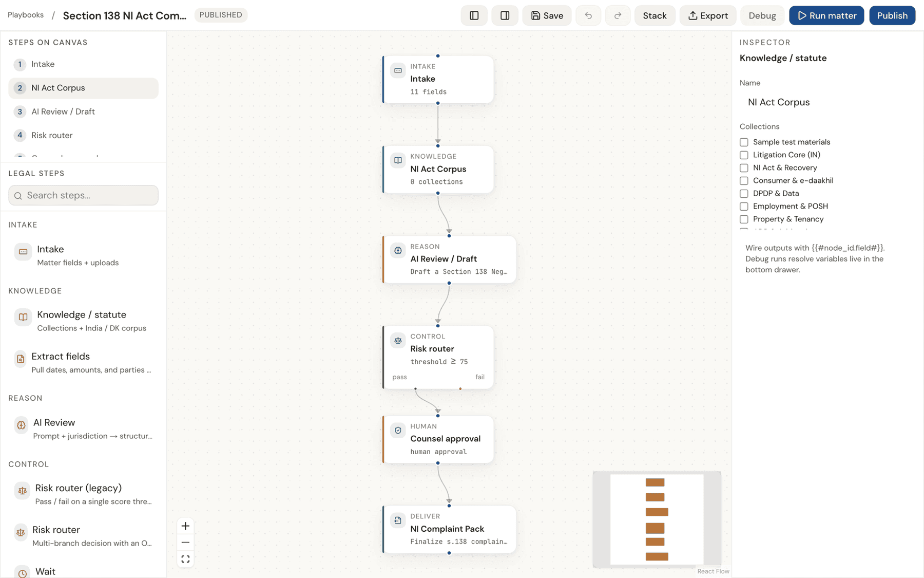This screenshot has height=578, width=924.
Task: Enable the DPDP & Data collection
Action: point(744,194)
